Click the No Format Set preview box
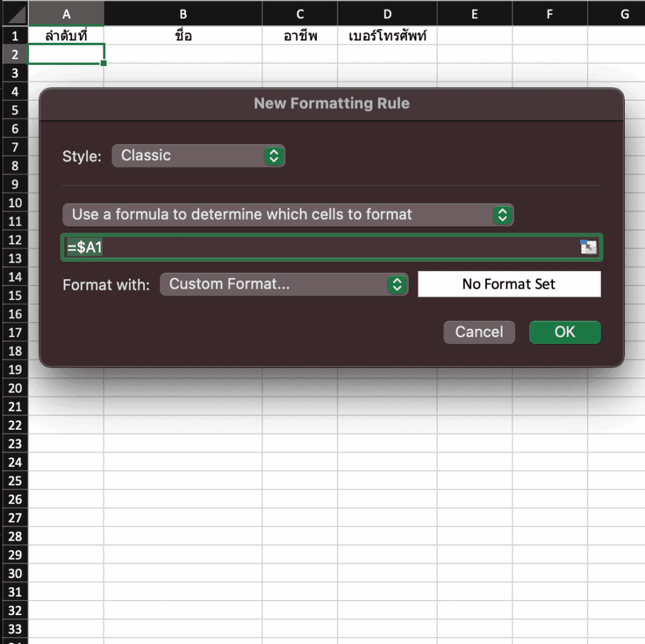Image resolution: width=645 pixels, height=644 pixels. 509,284
